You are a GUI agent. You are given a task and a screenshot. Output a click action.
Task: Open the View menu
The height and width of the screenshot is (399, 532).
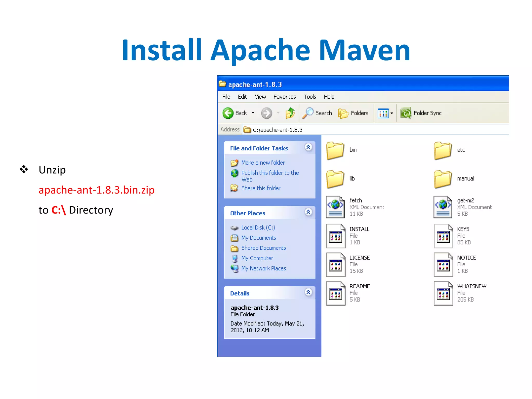pos(260,97)
